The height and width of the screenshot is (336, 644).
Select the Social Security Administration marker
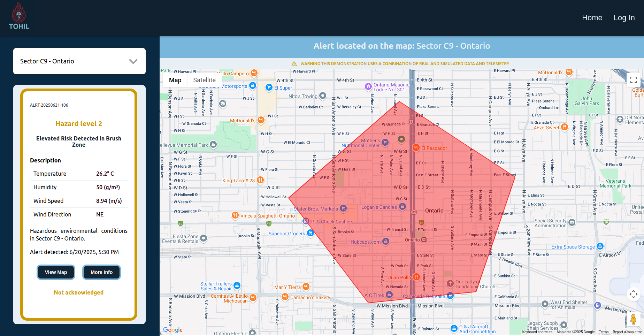(572, 223)
